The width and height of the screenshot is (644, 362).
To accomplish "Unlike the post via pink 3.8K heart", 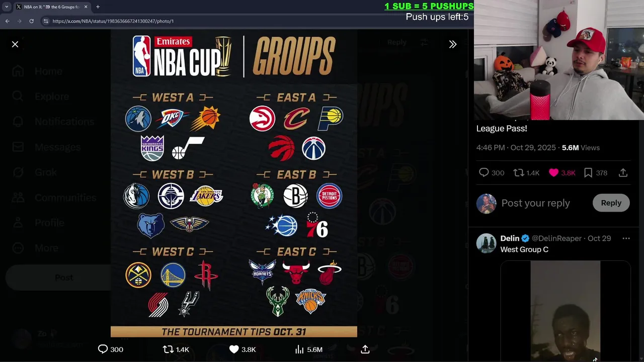I will (562, 173).
